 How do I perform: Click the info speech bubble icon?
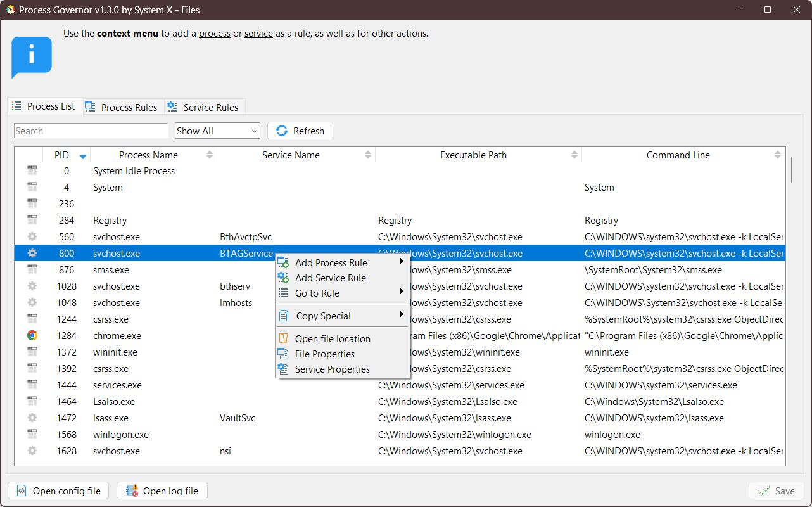coord(31,57)
